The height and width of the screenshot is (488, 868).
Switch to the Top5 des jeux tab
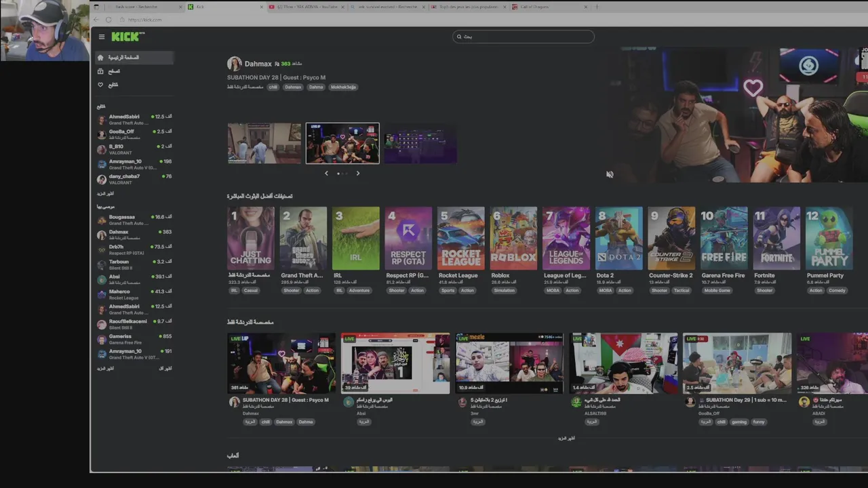(x=467, y=7)
